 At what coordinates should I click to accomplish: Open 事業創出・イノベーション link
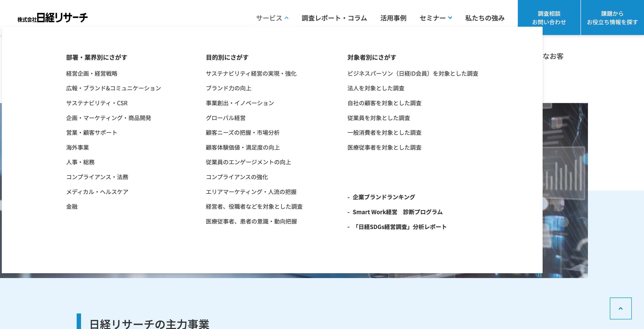click(240, 103)
